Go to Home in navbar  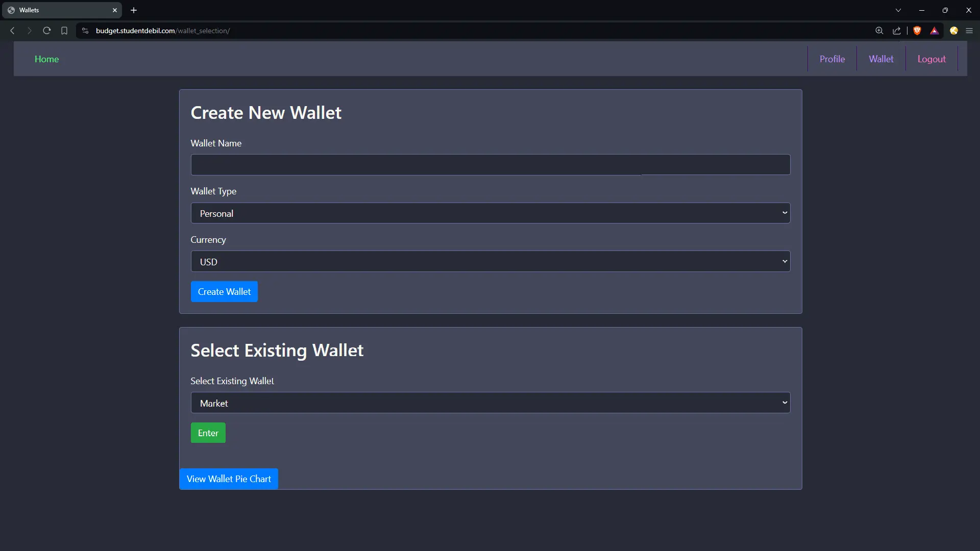pyautogui.click(x=46, y=59)
